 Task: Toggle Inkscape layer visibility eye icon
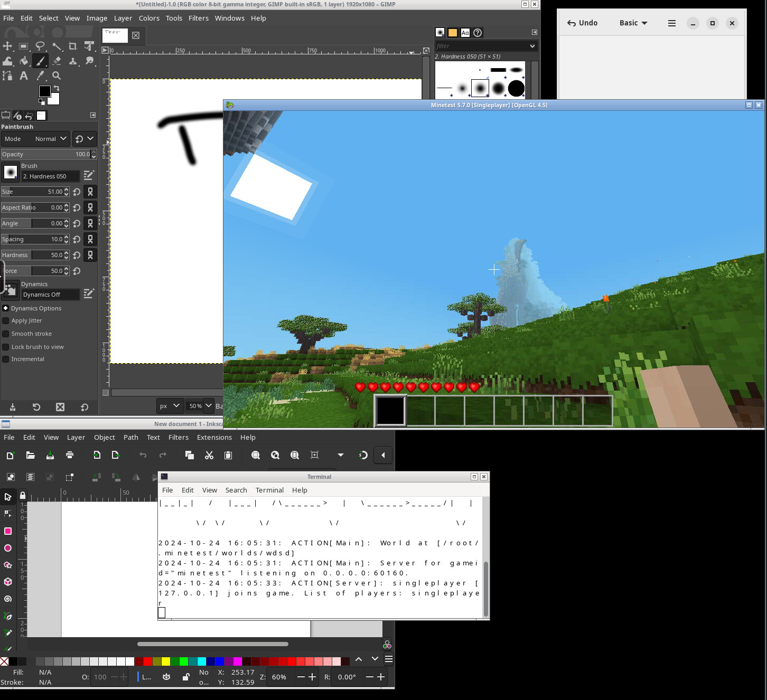(166, 677)
